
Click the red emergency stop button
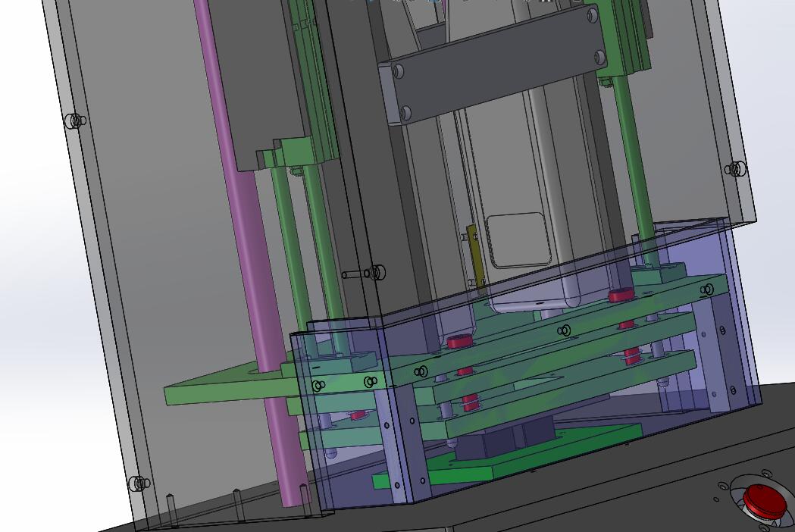767,499
